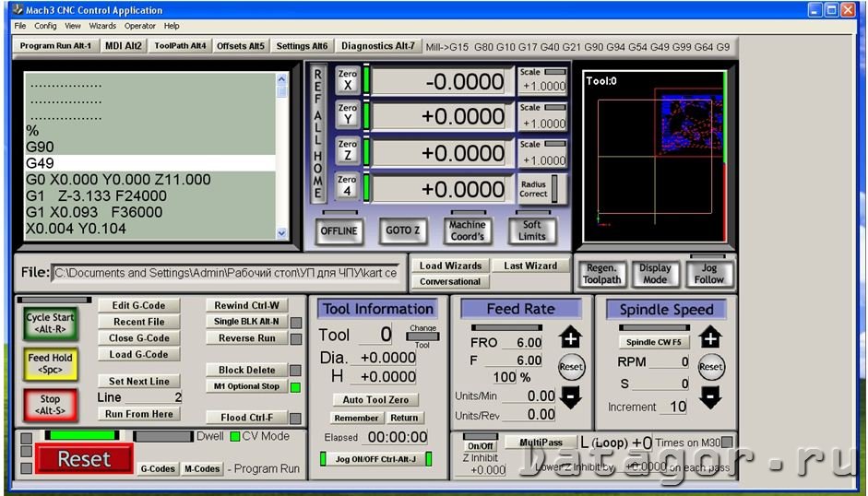Switch to MDI Alt2 tab

tap(124, 46)
